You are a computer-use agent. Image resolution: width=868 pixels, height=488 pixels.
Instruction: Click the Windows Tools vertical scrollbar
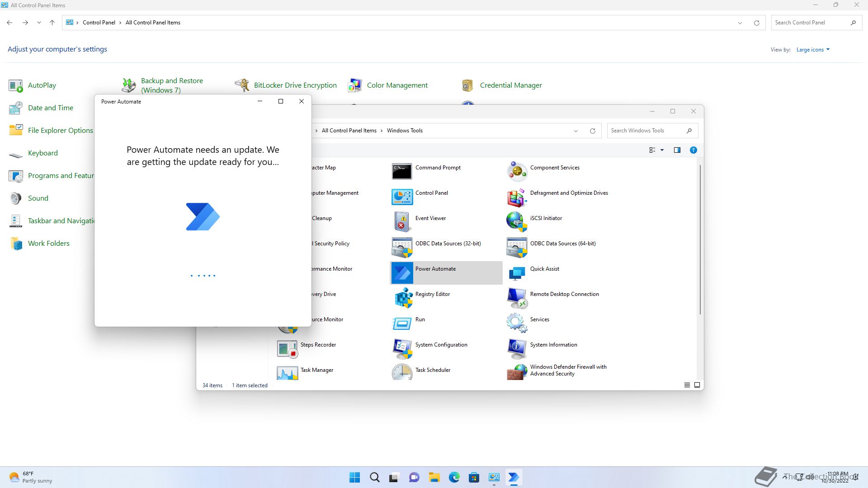pos(700,239)
